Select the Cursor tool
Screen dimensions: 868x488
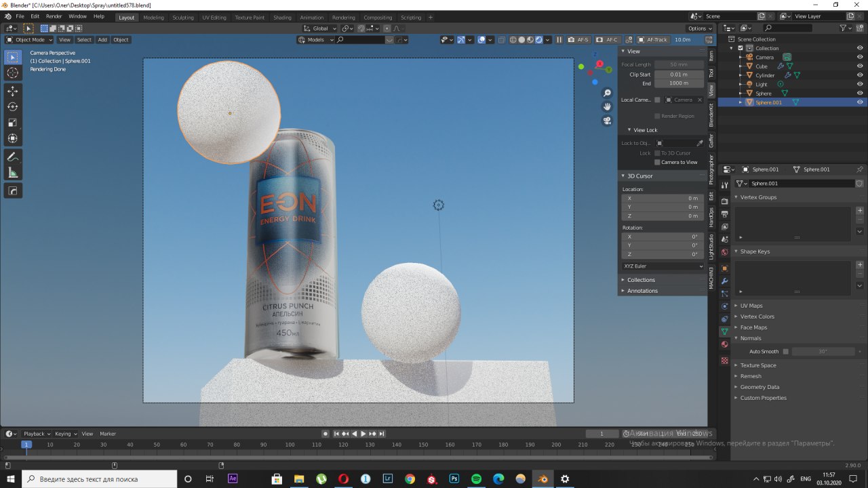click(x=13, y=73)
